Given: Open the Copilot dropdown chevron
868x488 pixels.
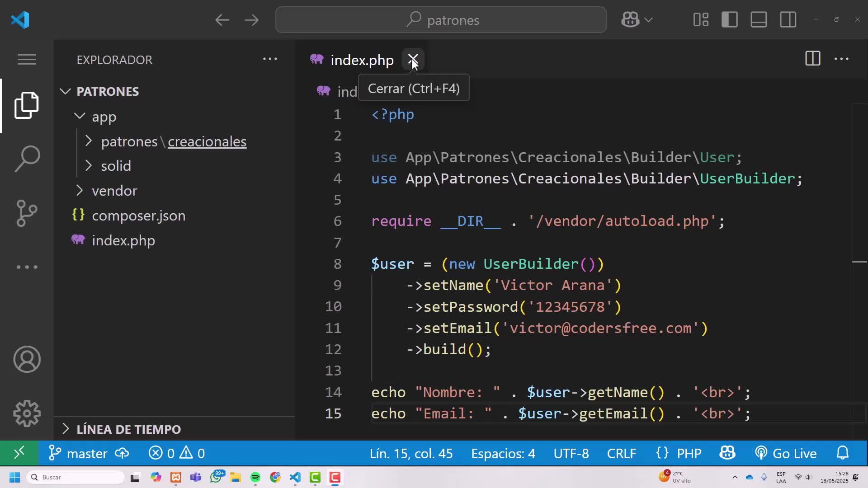Looking at the screenshot, I should [648, 20].
